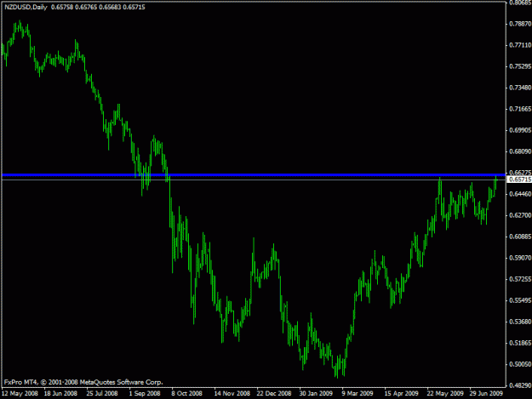The height and width of the screenshot is (399, 532).
Task: Click the current price label 0.65715
Action: [520, 180]
